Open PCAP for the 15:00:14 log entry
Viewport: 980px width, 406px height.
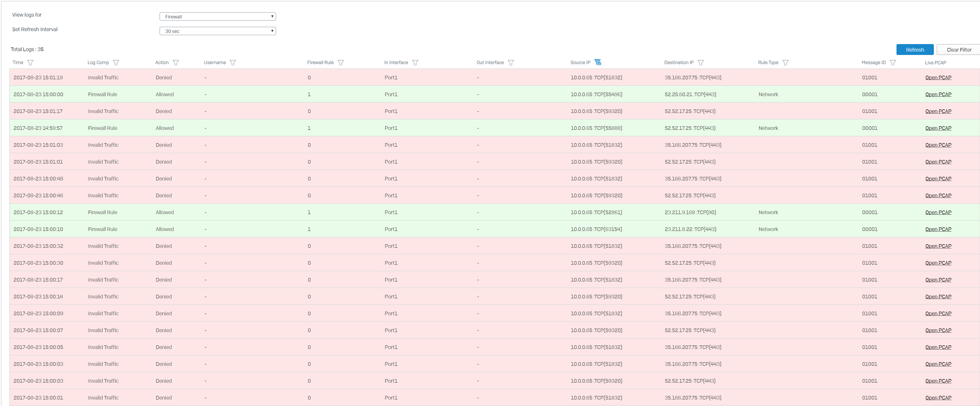pyautogui.click(x=938, y=297)
